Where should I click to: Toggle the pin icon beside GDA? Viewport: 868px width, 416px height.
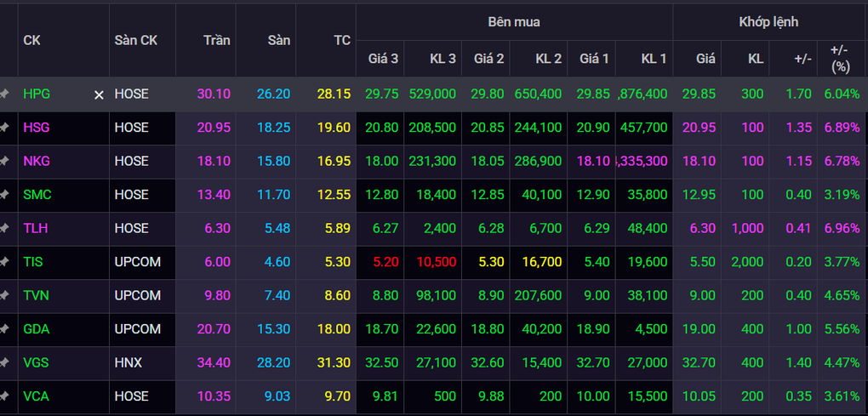coord(4,329)
